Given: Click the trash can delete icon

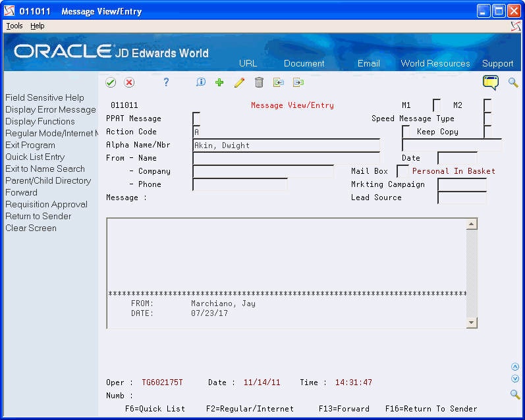Looking at the screenshot, I should (x=259, y=82).
